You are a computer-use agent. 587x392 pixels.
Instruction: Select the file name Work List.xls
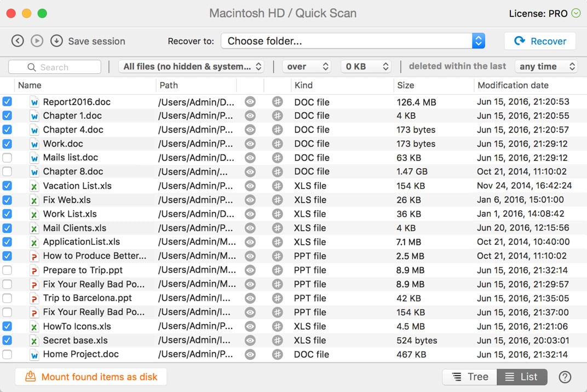click(70, 214)
